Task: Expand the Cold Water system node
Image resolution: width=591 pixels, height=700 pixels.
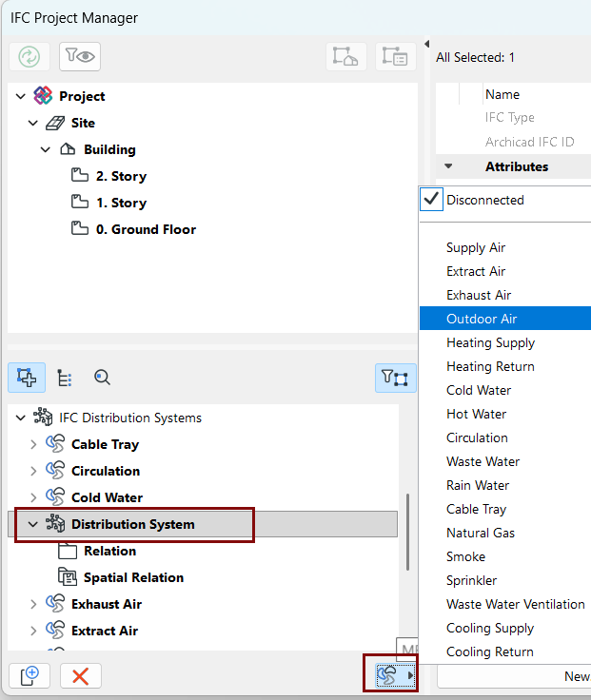Action: pyautogui.click(x=33, y=497)
